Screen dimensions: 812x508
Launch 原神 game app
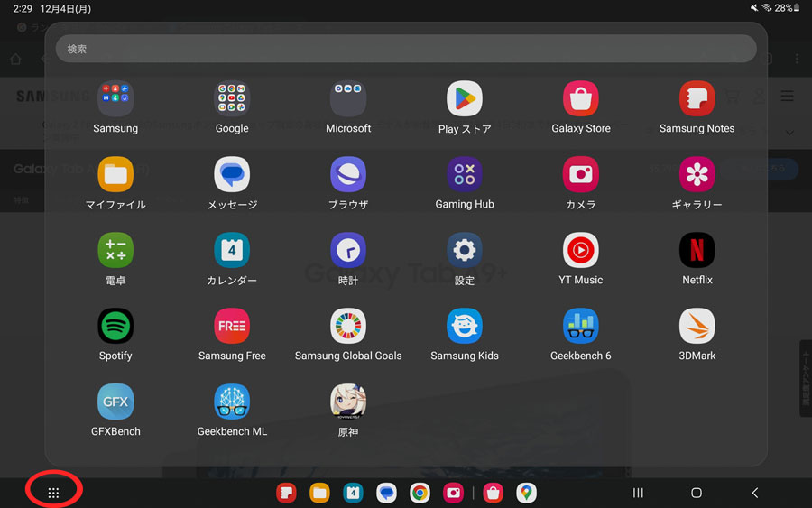(348, 402)
